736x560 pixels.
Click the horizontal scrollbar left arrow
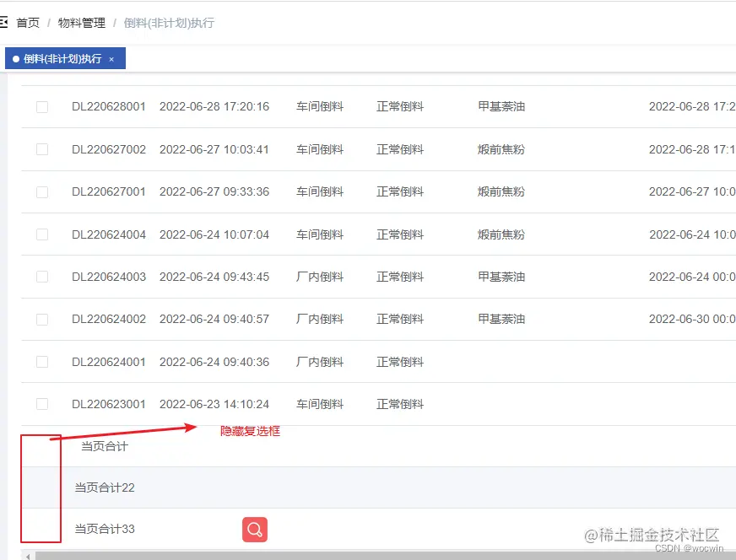pos(28,557)
